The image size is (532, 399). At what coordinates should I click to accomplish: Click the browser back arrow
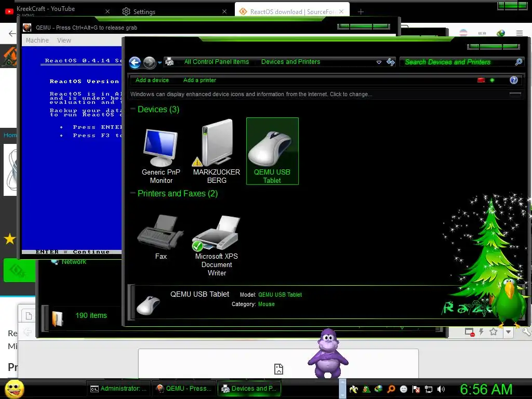(x=12, y=33)
